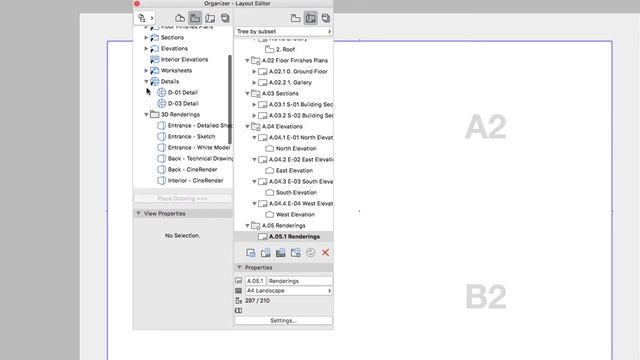Screen dimensions: 640x360
Task: Switch left pane to Layout Book
Action: pos(210,18)
